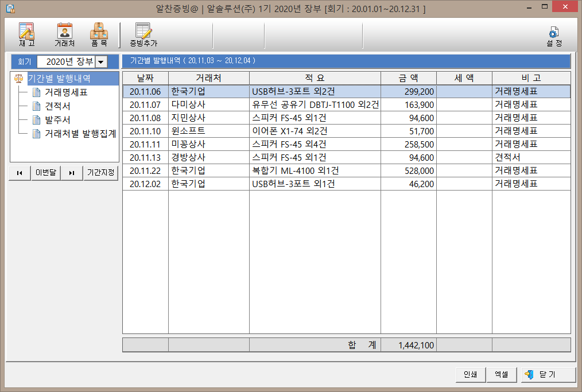582x392 pixels.
Task: Select the 지민상사 client cell
Action: (x=208, y=118)
